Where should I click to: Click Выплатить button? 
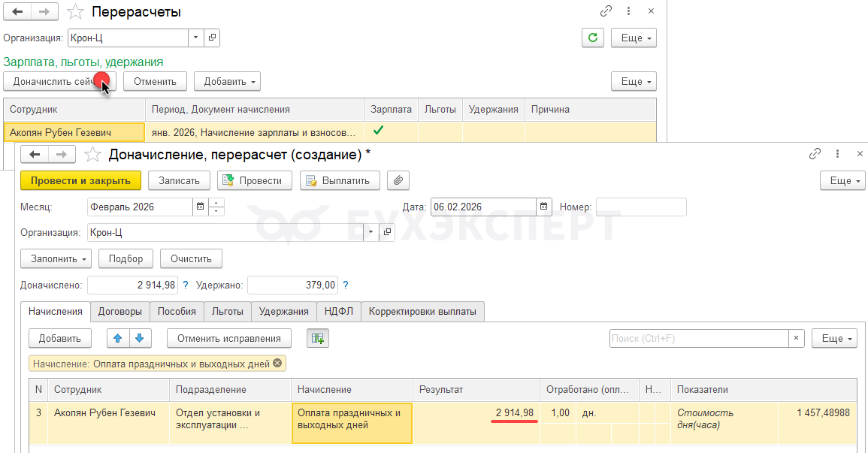(340, 180)
